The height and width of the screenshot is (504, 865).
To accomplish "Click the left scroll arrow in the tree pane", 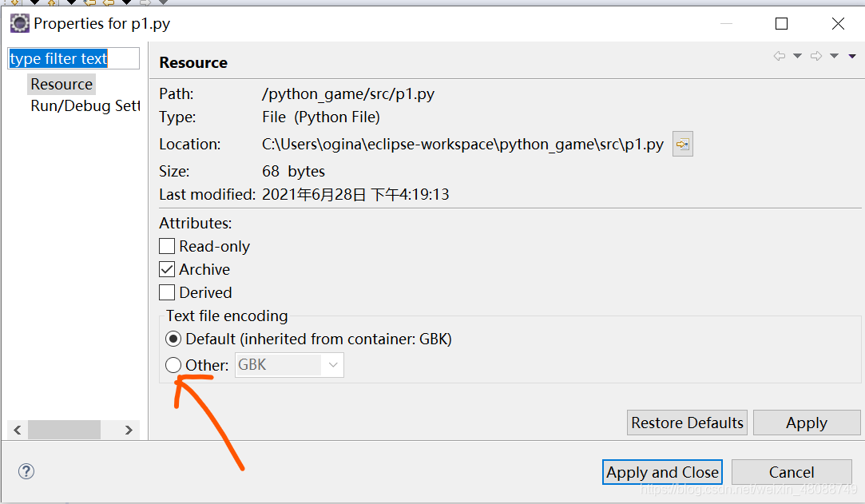I will pyautogui.click(x=18, y=431).
